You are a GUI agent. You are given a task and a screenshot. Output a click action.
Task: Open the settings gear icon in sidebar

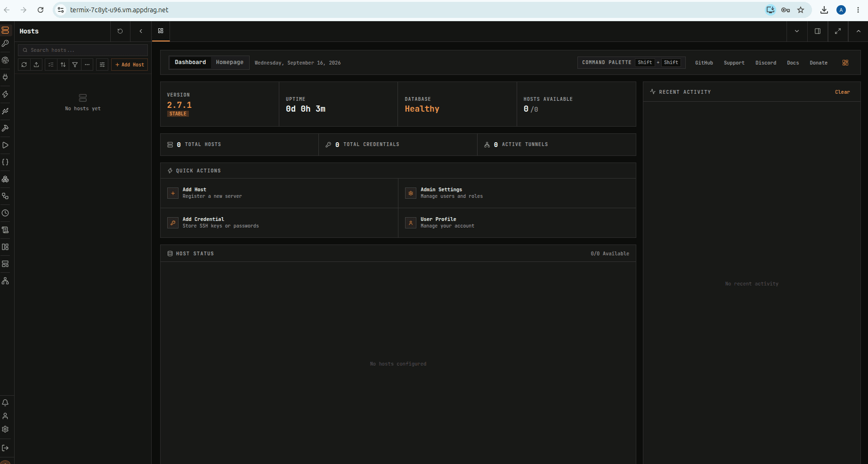click(x=5, y=429)
